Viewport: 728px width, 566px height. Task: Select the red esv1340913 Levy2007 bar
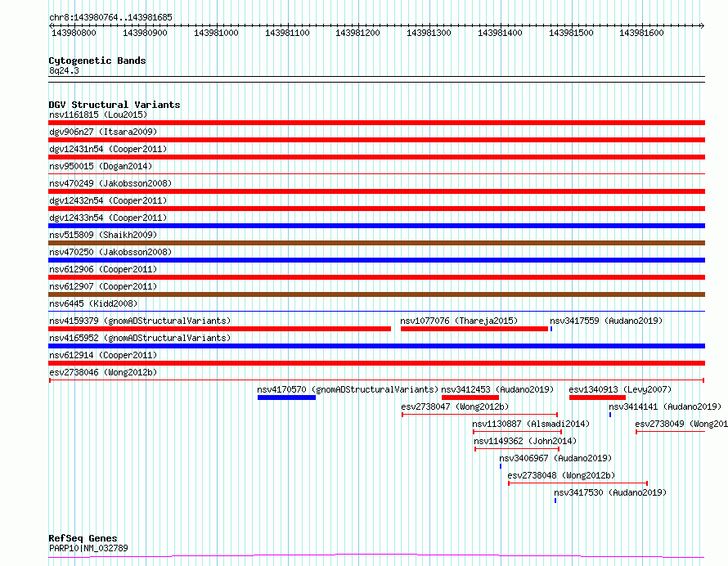(x=598, y=398)
